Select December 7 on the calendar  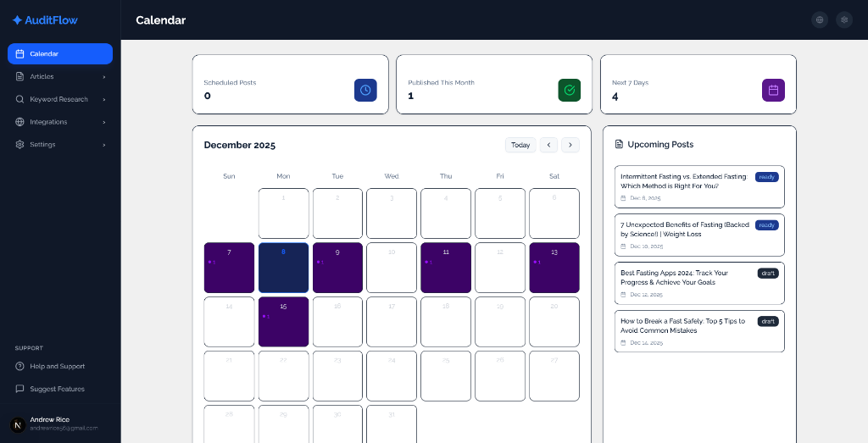point(229,268)
